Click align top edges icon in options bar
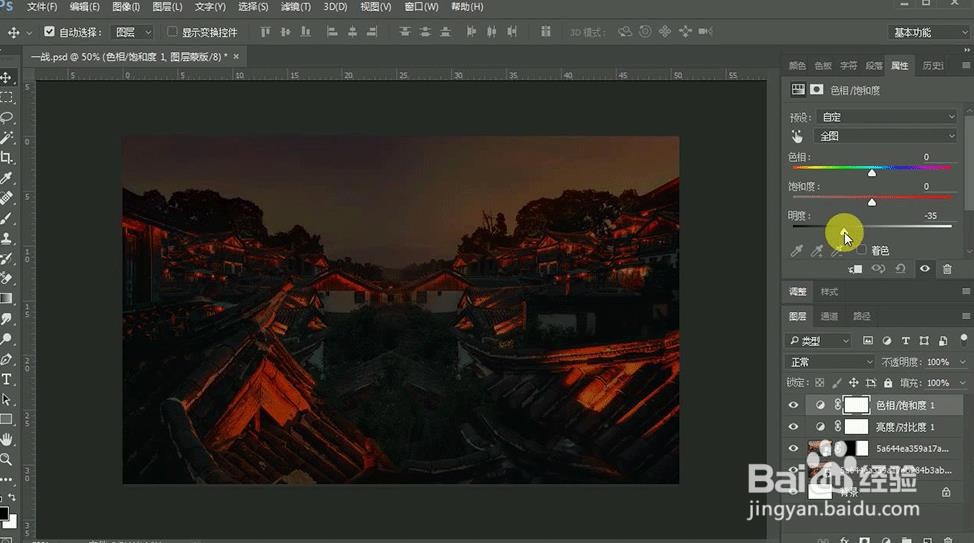This screenshot has width=974, height=543. pyautogui.click(x=265, y=32)
